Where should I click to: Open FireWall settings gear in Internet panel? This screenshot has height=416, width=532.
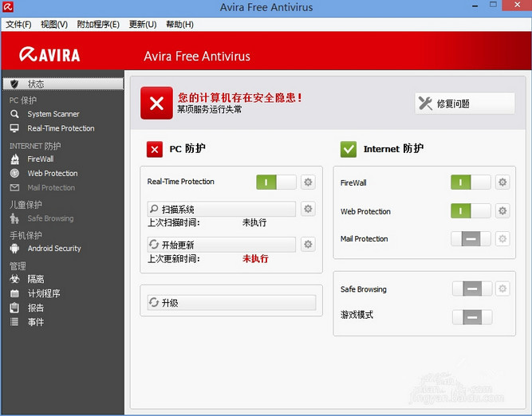pyautogui.click(x=502, y=182)
